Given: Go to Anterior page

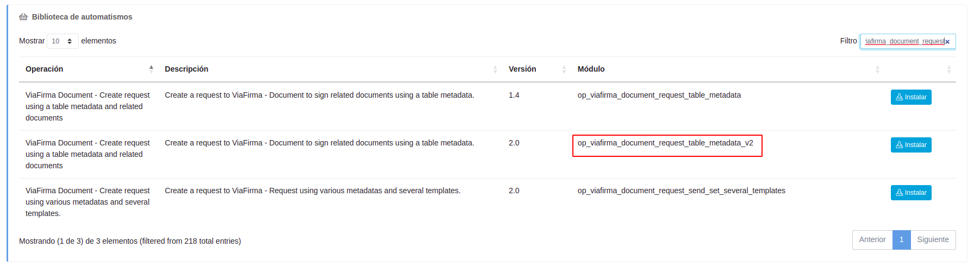Looking at the screenshot, I should point(872,240).
